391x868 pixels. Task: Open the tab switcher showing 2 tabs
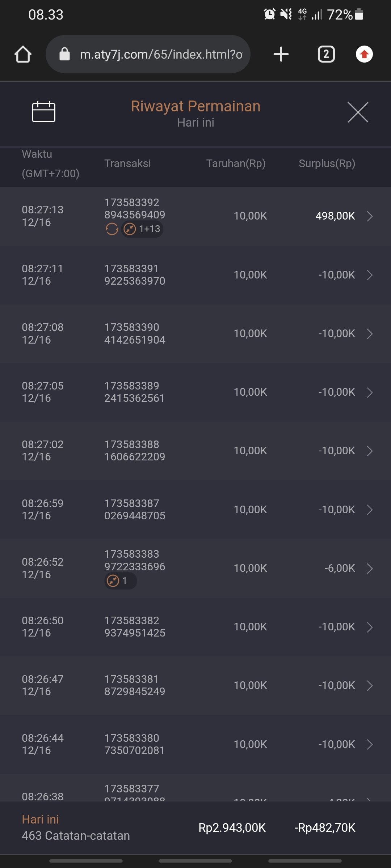pyautogui.click(x=326, y=54)
